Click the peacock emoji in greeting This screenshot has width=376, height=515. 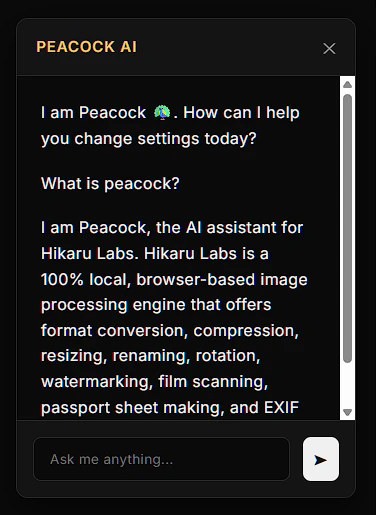click(x=162, y=112)
